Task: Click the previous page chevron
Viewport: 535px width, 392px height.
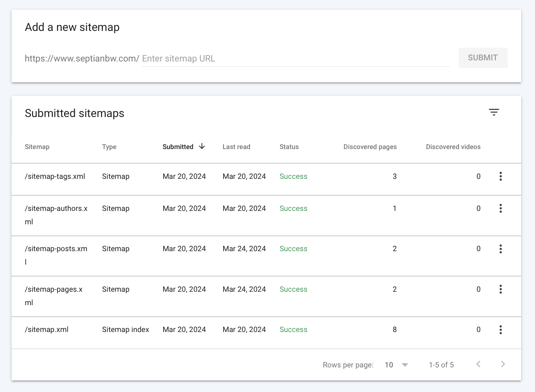Action: (x=478, y=364)
